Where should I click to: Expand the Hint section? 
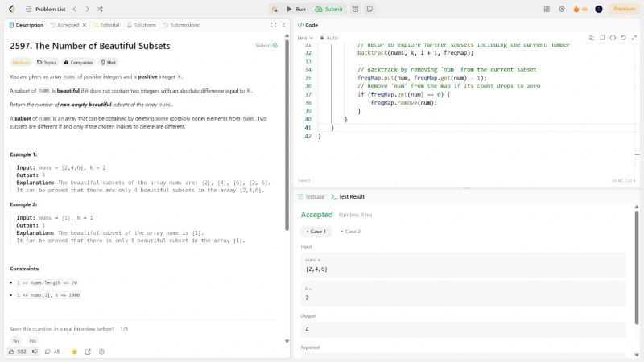coord(108,62)
